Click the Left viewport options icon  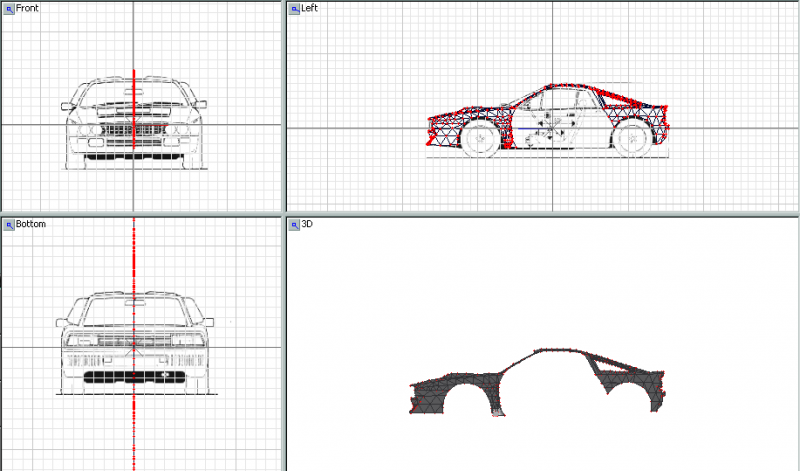tap(295, 8)
